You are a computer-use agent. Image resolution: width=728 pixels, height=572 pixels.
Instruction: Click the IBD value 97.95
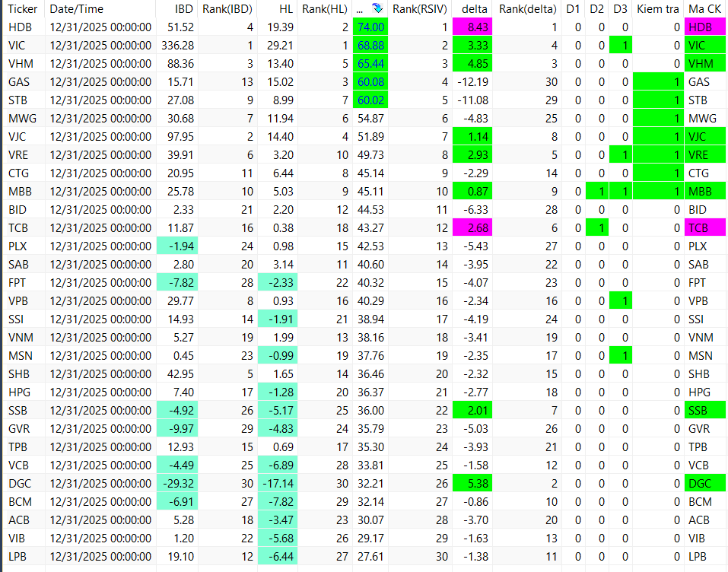coord(180,137)
